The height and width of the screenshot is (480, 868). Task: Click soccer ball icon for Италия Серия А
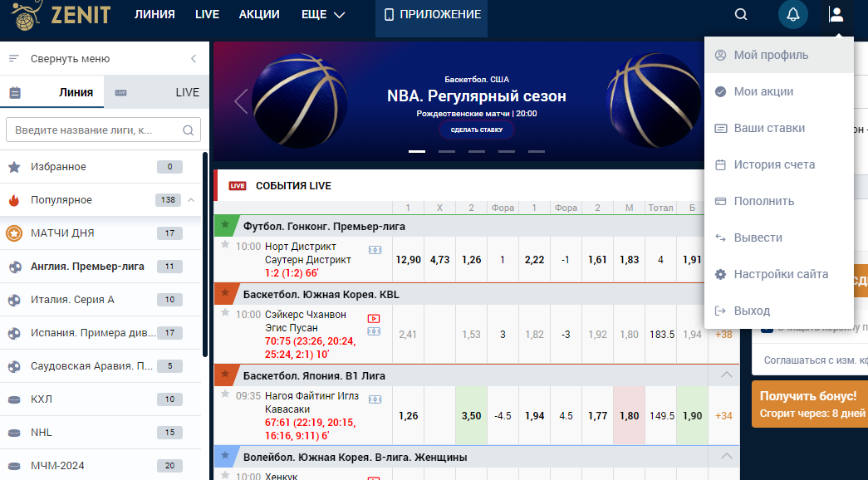(14, 300)
